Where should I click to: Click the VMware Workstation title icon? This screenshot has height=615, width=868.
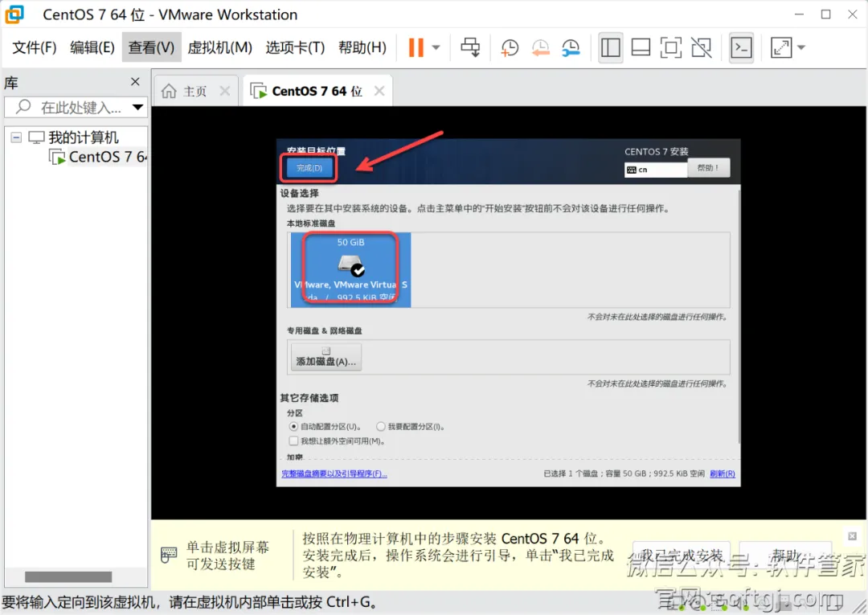click(15, 15)
